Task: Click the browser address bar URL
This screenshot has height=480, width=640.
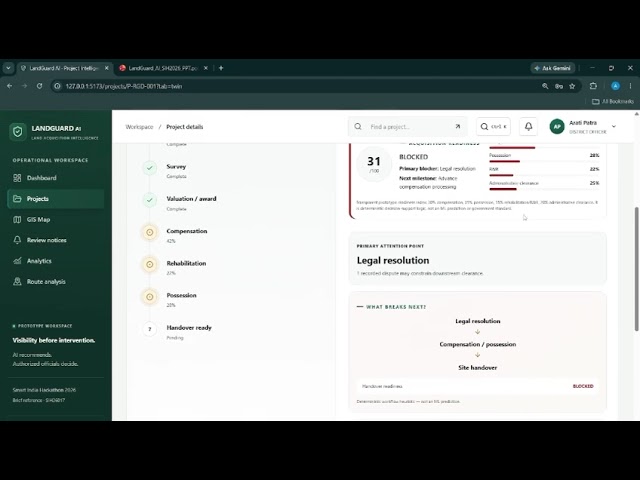Action: (124, 86)
